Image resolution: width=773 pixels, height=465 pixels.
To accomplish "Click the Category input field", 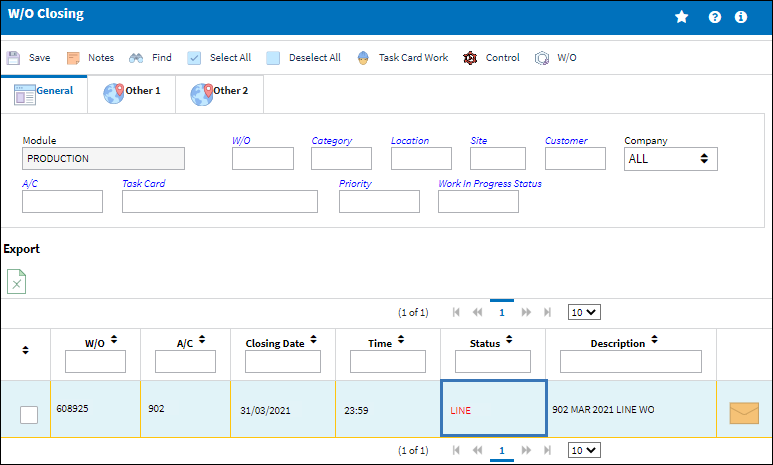I will 341,159.
